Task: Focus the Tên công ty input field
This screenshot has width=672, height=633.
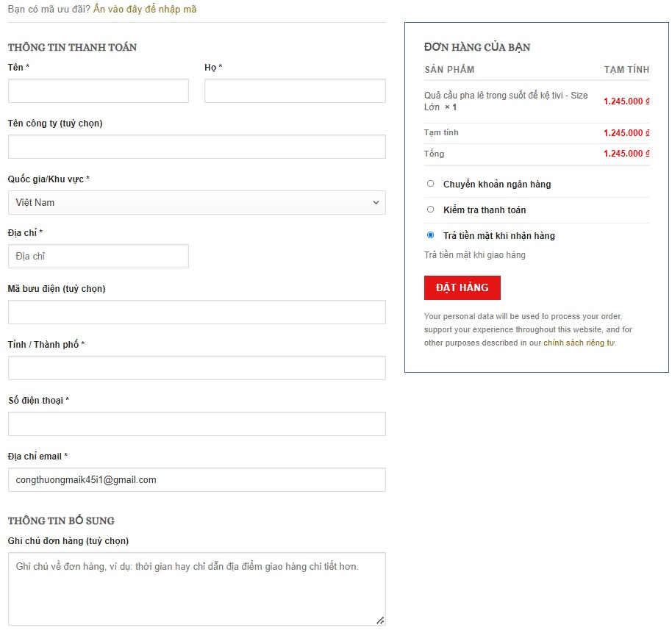Action: (x=196, y=147)
